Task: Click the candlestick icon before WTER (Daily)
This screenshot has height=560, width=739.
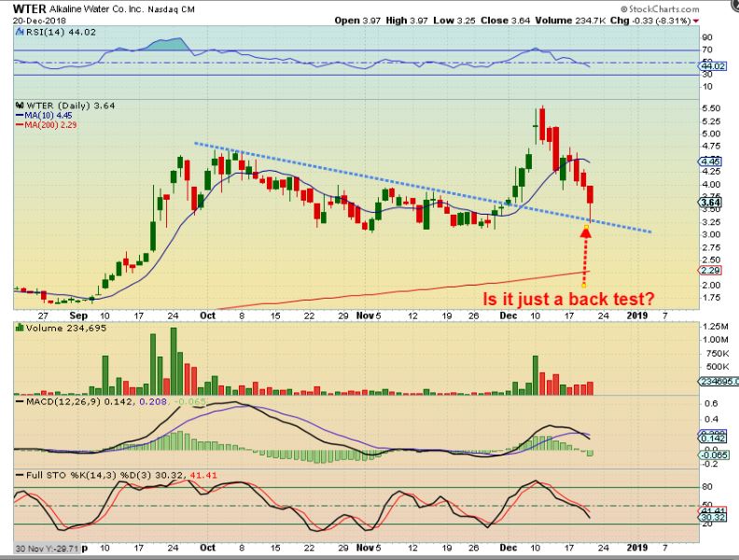Action: (21, 105)
